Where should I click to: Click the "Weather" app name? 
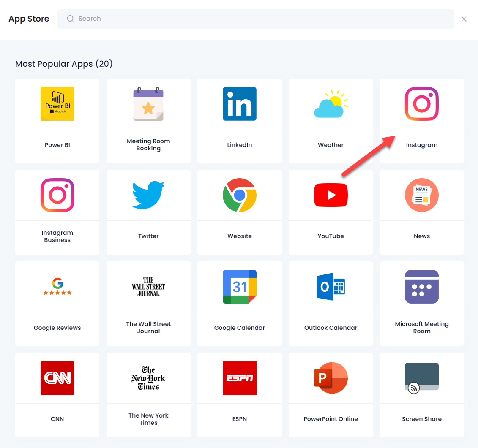tap(331, 145)
